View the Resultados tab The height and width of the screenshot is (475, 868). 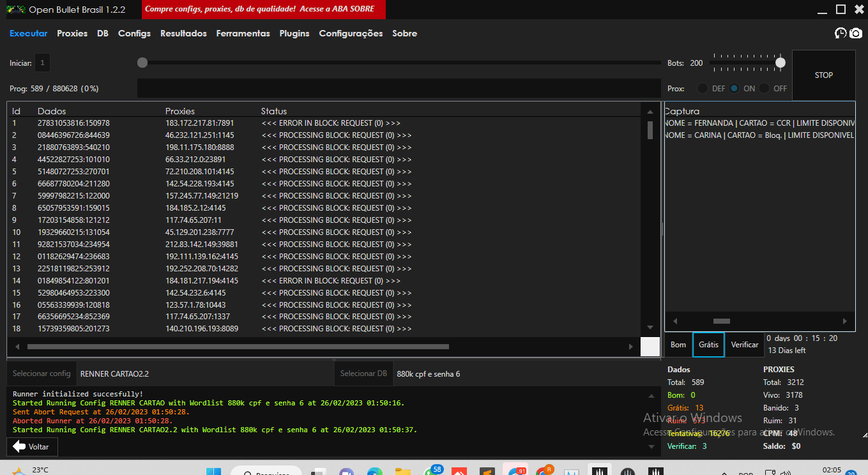tap(183, 33)
